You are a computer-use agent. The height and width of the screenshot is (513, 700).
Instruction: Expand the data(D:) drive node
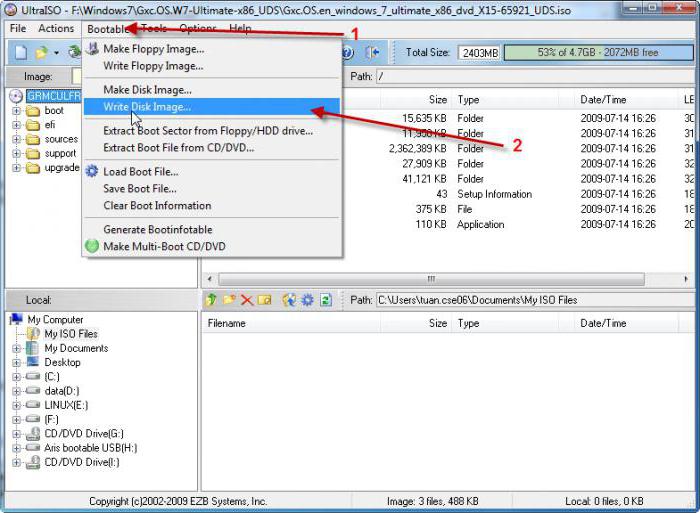point(17,391)
